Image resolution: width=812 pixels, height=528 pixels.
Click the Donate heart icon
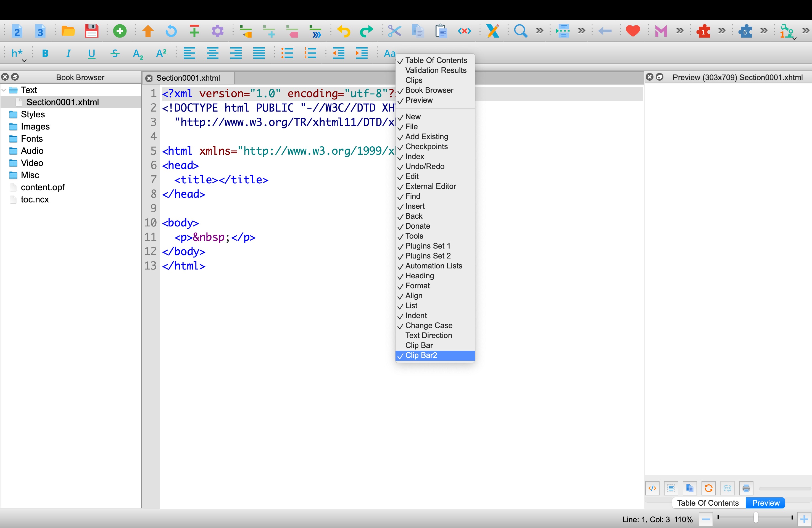(x=632, y=31)
